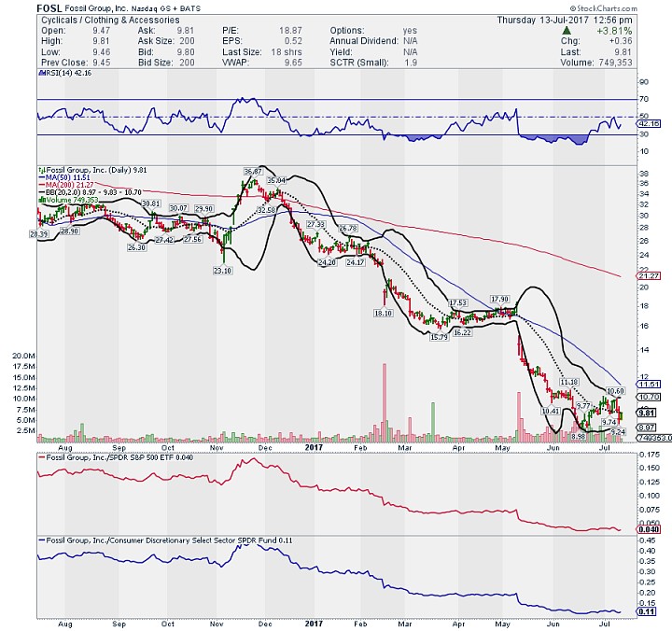Viewport: 672px width, 631px height.
Task: Click the 30.81 price label
Action: coord(151,203)
